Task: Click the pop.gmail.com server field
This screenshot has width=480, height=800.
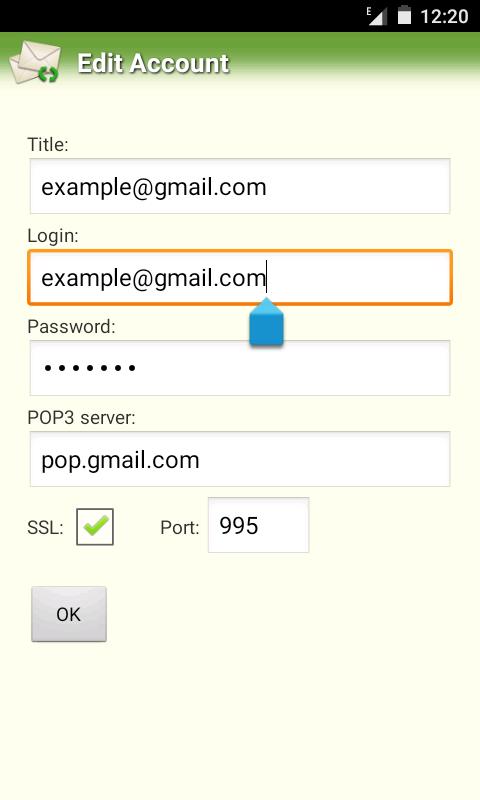Action: [240, 459]
